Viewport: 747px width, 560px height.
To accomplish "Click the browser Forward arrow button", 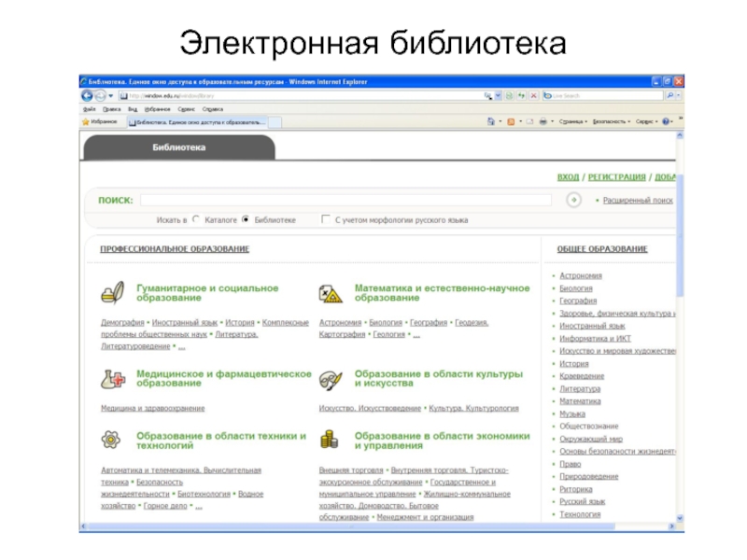I will [x=100, y=96].
